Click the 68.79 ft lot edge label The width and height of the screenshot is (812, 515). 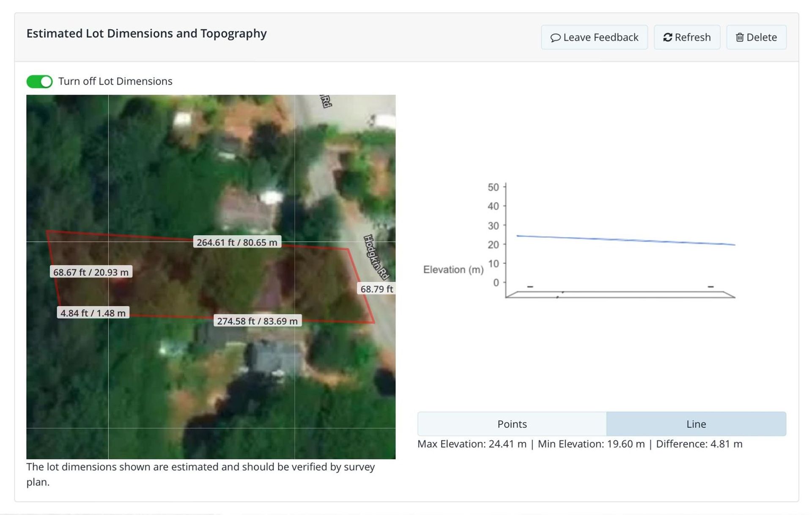[x=376, y=289]
